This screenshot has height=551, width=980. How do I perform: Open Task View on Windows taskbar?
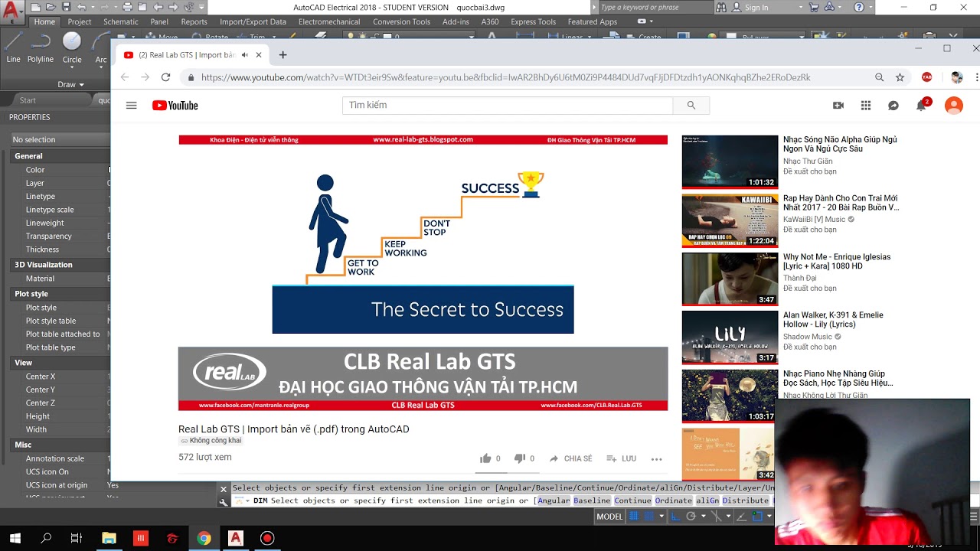coord(76,538)
